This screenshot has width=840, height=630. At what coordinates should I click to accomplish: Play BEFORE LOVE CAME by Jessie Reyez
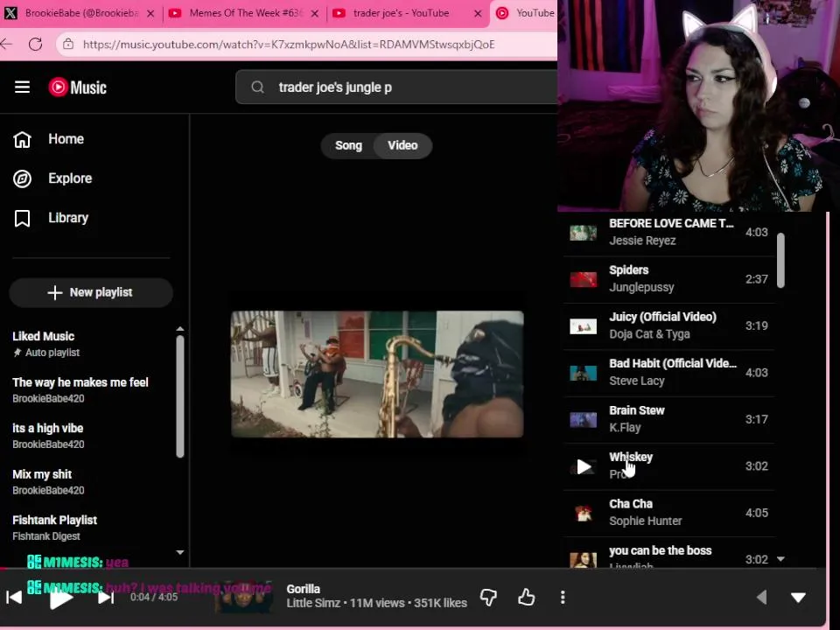[669, 232]
